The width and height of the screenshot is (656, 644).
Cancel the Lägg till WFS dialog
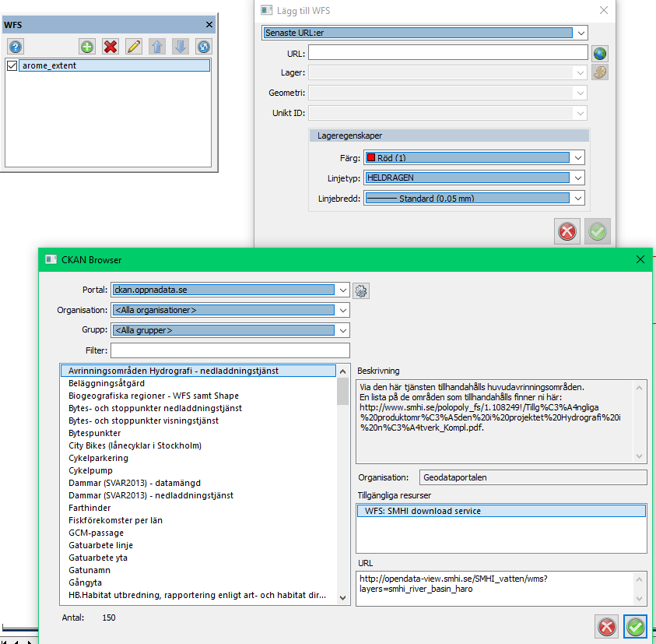point(568,231)
